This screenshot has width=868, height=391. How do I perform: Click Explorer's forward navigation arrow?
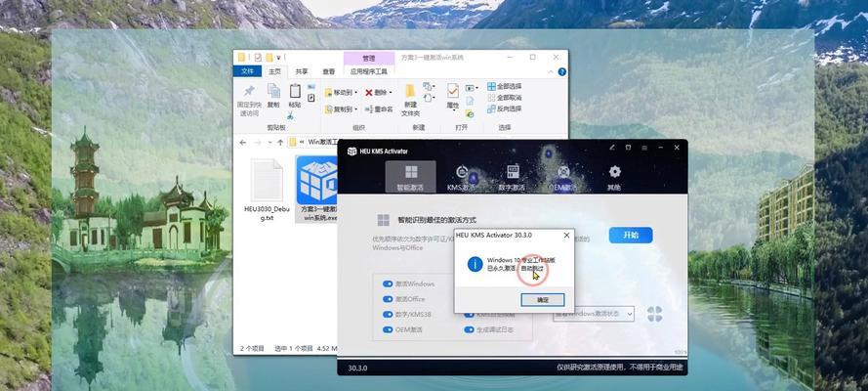click(257, 143)
